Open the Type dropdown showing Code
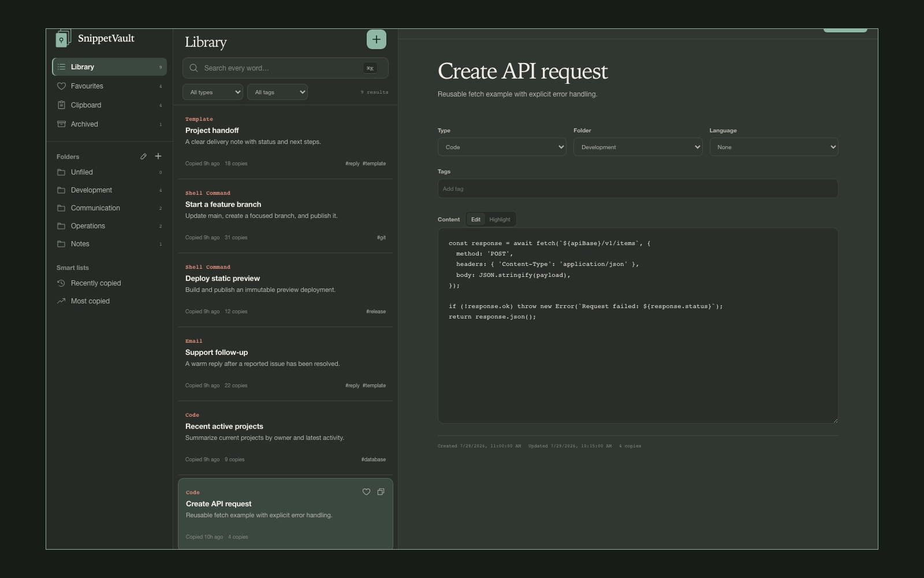924x578 pixels. tap(502, 147)
